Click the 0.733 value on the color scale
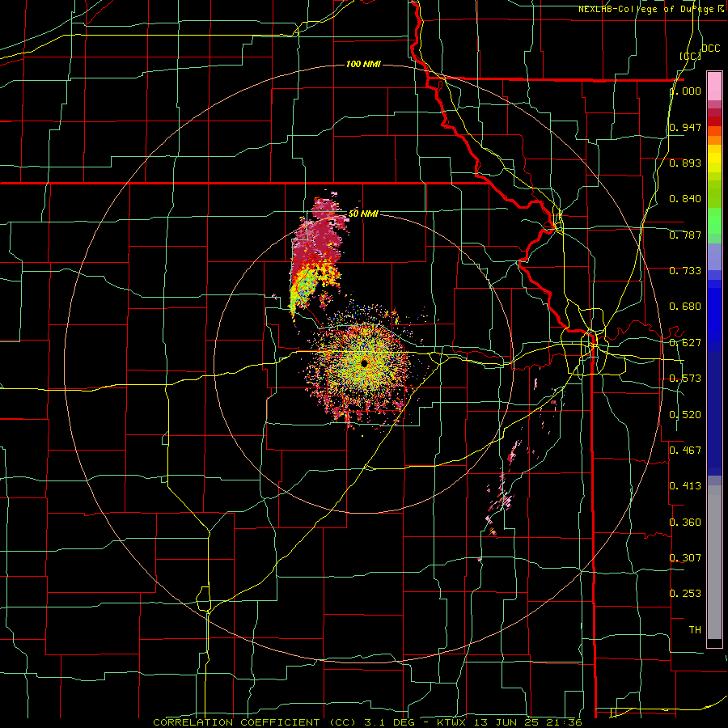The width and height of the screenshot is (728, 728). click(x=685, y=271)
